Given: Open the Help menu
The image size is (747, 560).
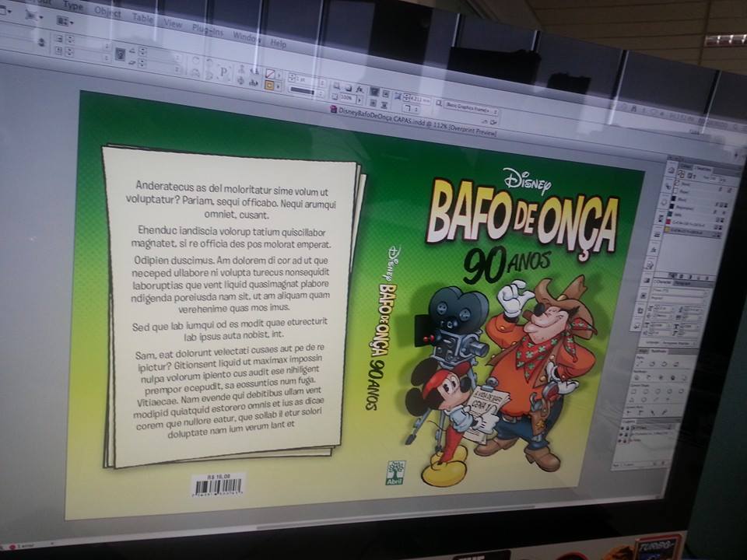Looking at the screenshot, I should [x=279, y=44].
